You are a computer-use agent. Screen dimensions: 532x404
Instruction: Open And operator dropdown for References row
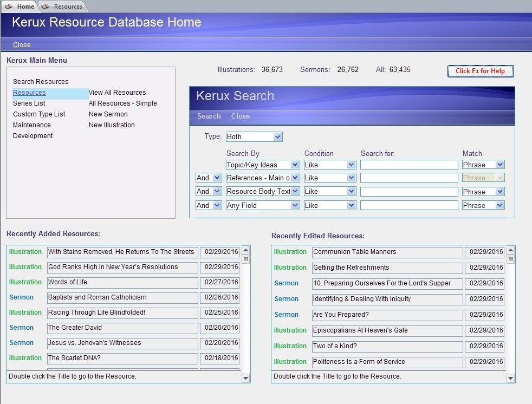[x=217, y=178]
